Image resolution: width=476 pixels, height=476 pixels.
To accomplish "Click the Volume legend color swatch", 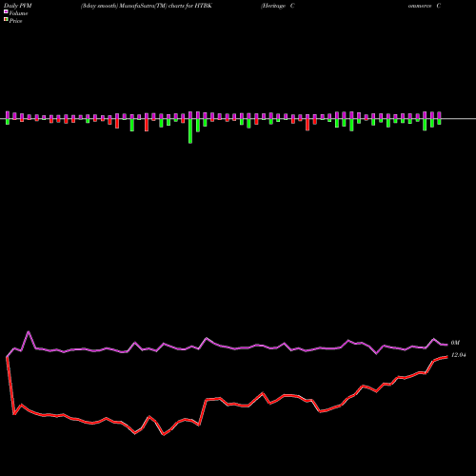I will [6, 11].
